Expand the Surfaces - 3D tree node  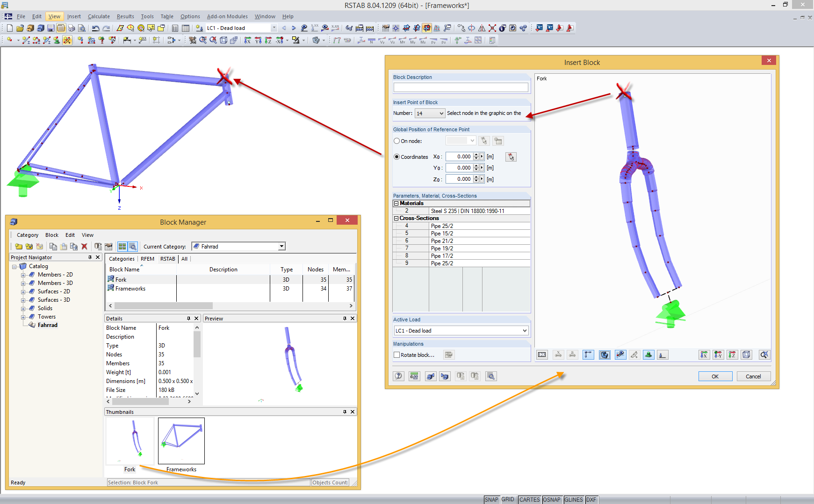pos(23,300)
